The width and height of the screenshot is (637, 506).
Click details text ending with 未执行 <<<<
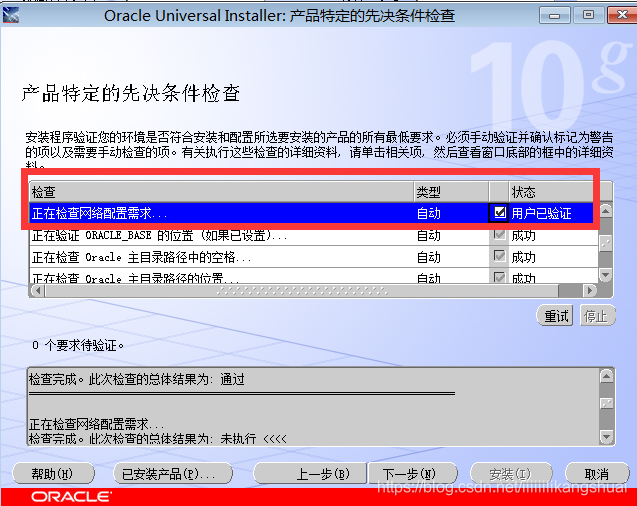tap(158, 439)
